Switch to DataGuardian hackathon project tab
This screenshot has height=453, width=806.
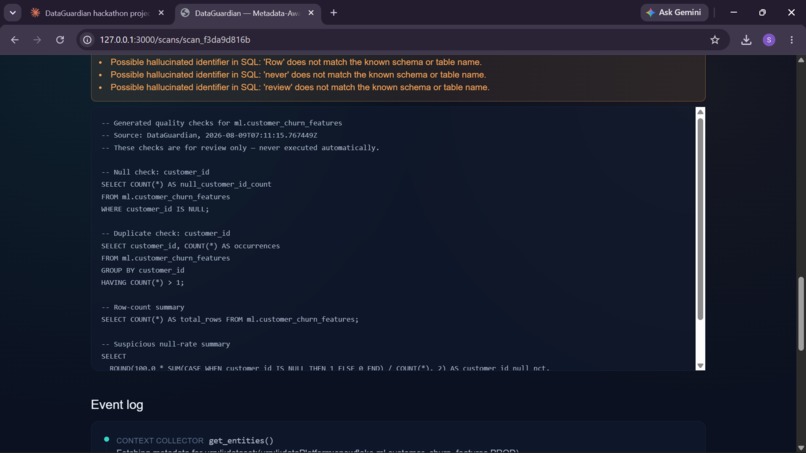point(97,13)
